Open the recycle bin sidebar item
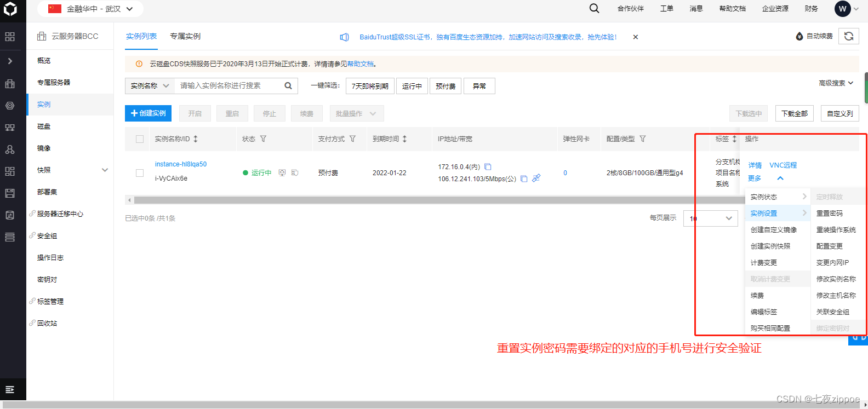 pos(47,324)
